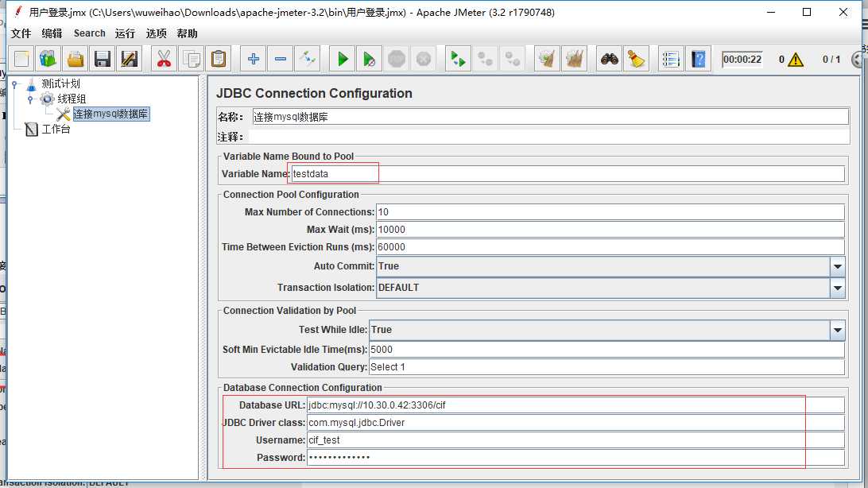Click the Clear broom icon
This screenshot has width=868, height=488.
coord(547,59)
